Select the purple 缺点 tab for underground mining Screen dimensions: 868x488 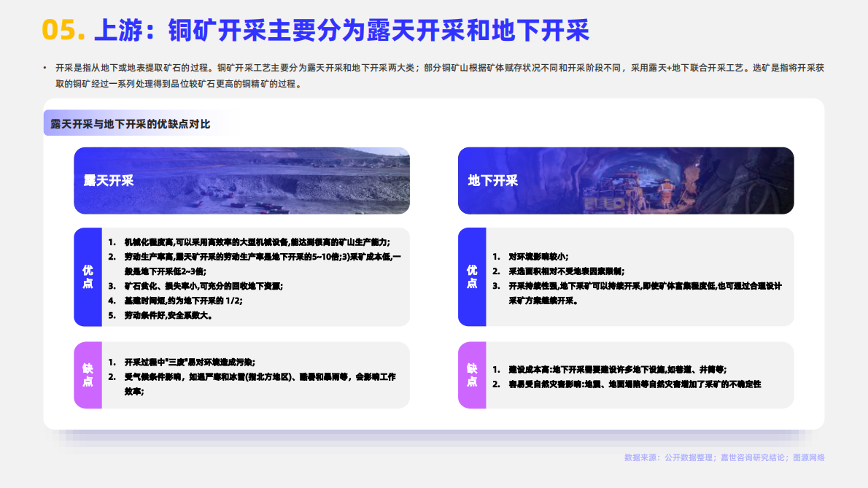coord(472,375)
